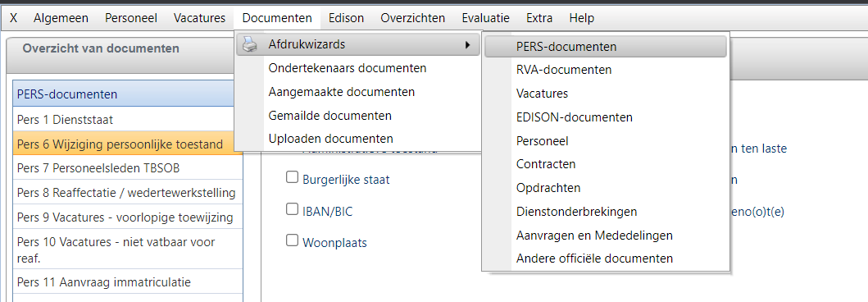Viewport: 868px width, 302px height.
Task: Select Pers 8 Reaffectatie / wedertewerkstelling
Action: (x=127, y=193)
